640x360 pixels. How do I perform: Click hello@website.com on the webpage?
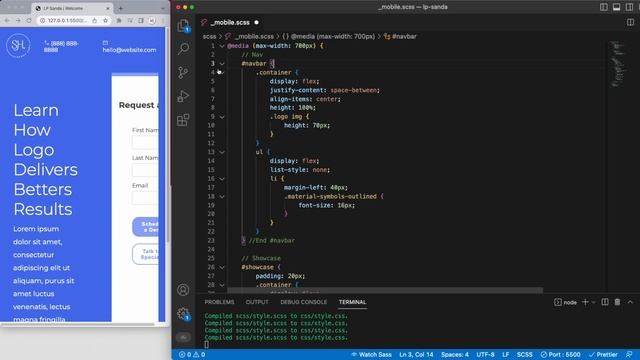(x=129, y=50)
